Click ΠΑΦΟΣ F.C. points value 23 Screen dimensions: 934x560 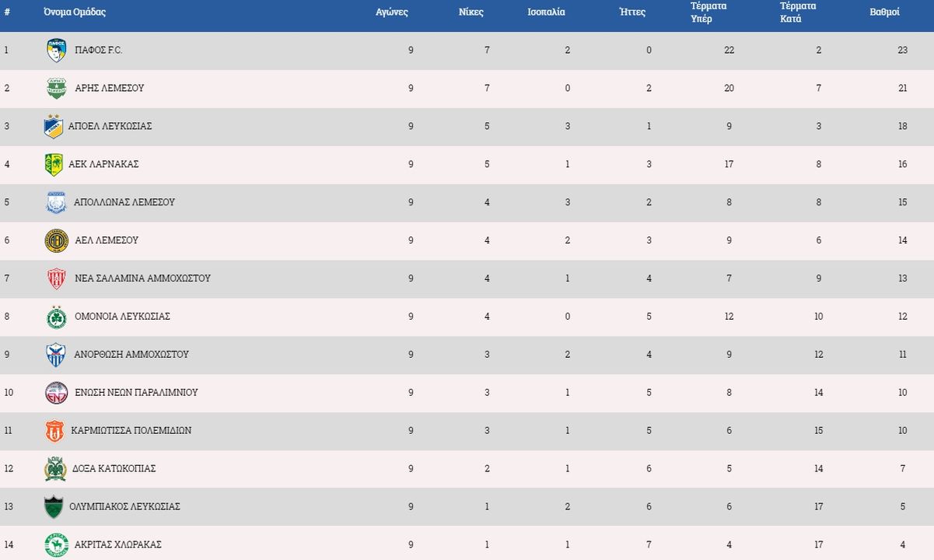903,51
